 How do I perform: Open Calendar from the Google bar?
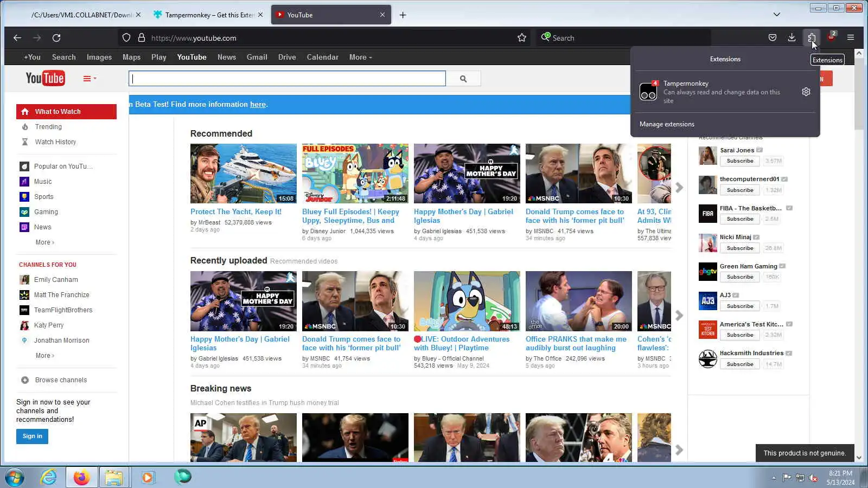(x=323, y=57)
